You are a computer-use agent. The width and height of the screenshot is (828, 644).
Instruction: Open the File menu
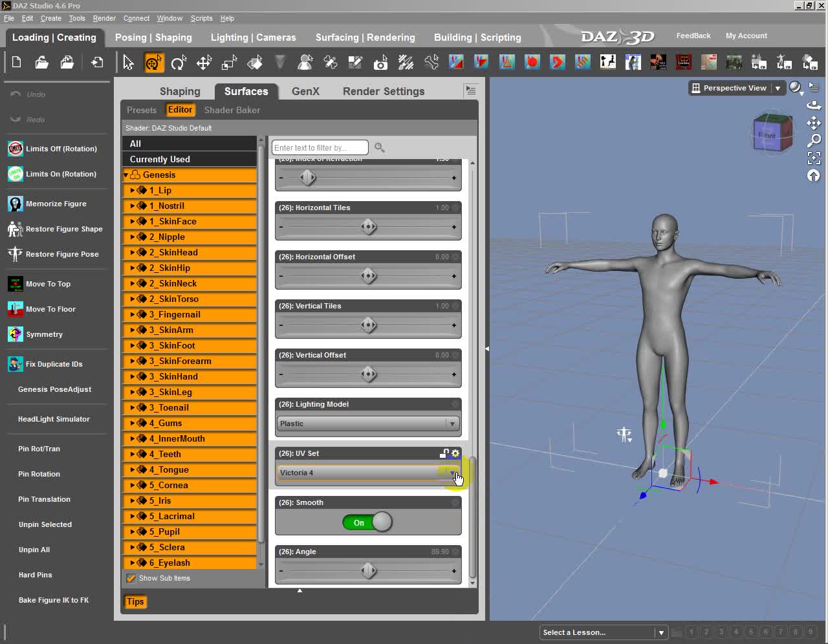coord(9,18)
